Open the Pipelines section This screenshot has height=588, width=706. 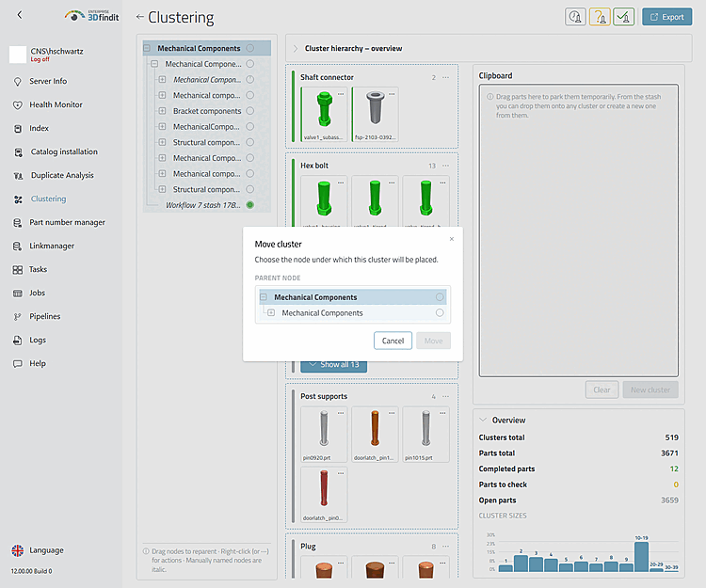click(44, 317)
